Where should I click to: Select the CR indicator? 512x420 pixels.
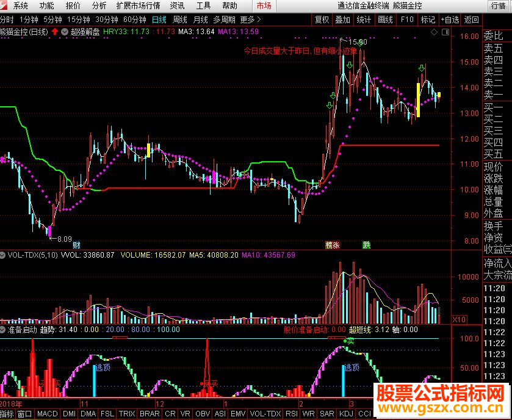click(170, 414)
